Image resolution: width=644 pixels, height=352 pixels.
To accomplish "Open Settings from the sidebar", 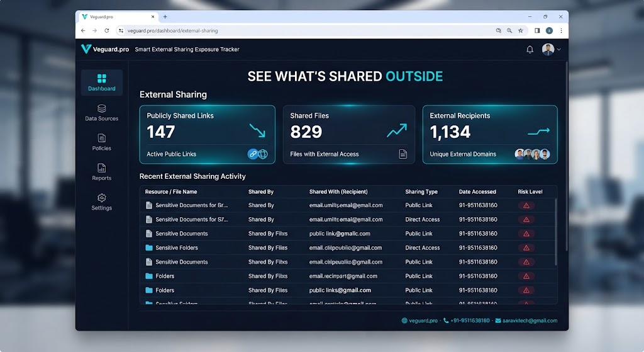I will pos(101,202).
